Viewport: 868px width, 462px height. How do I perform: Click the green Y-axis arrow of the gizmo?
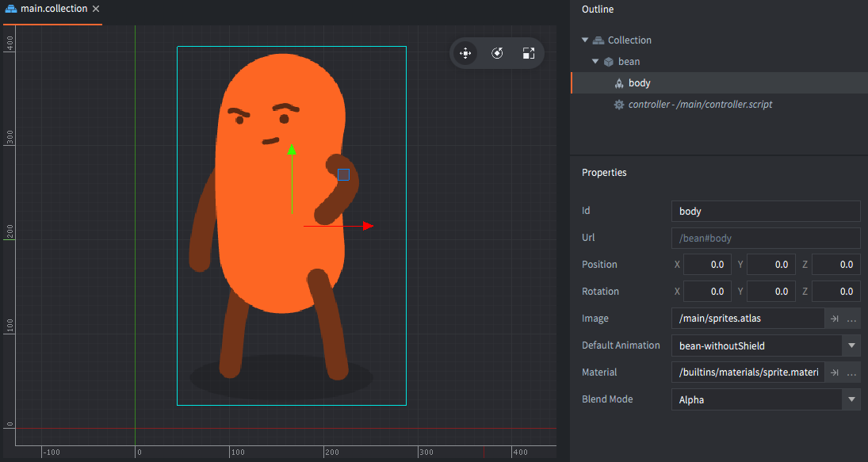[x=292, y=152]
